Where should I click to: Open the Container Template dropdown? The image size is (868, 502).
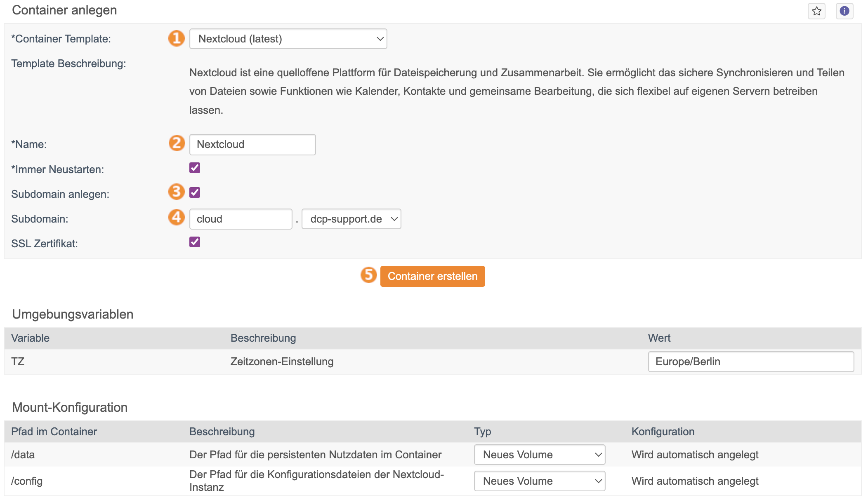coord(288,39)
